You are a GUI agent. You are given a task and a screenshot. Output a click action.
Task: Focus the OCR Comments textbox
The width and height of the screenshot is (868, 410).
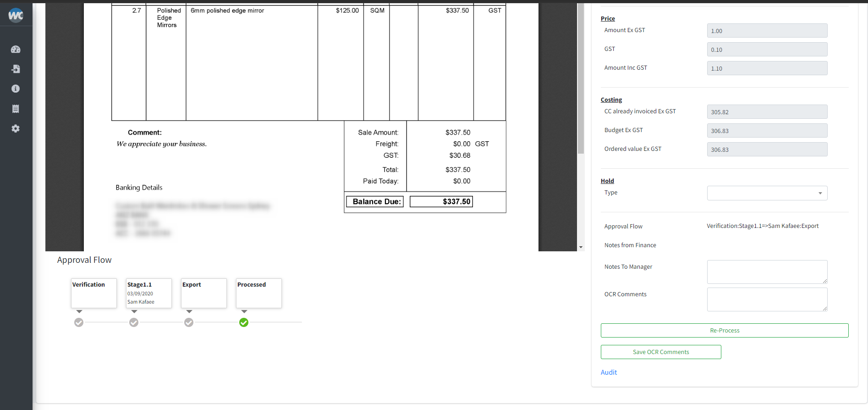[767, 299]
